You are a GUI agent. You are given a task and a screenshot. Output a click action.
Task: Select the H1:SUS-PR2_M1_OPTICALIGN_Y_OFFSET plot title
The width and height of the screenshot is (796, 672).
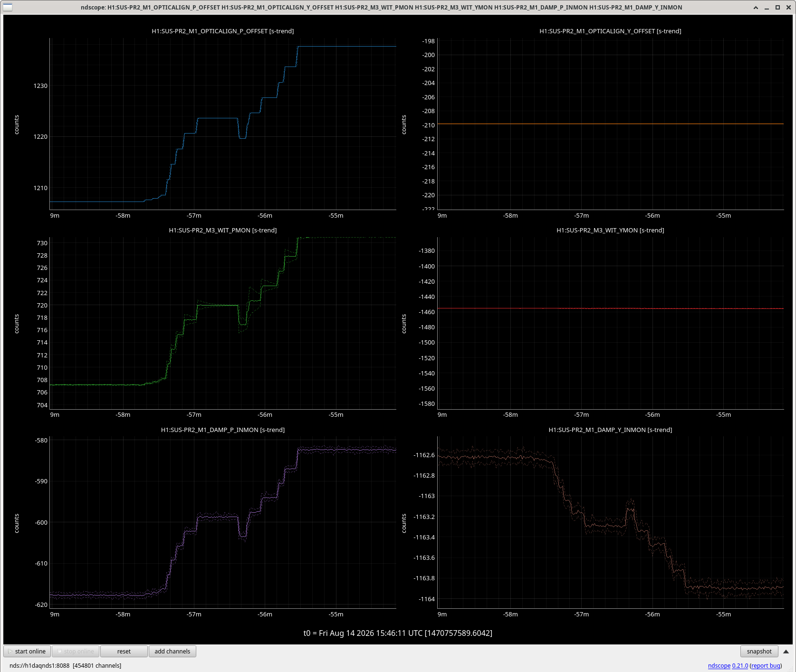pos(610,31)
